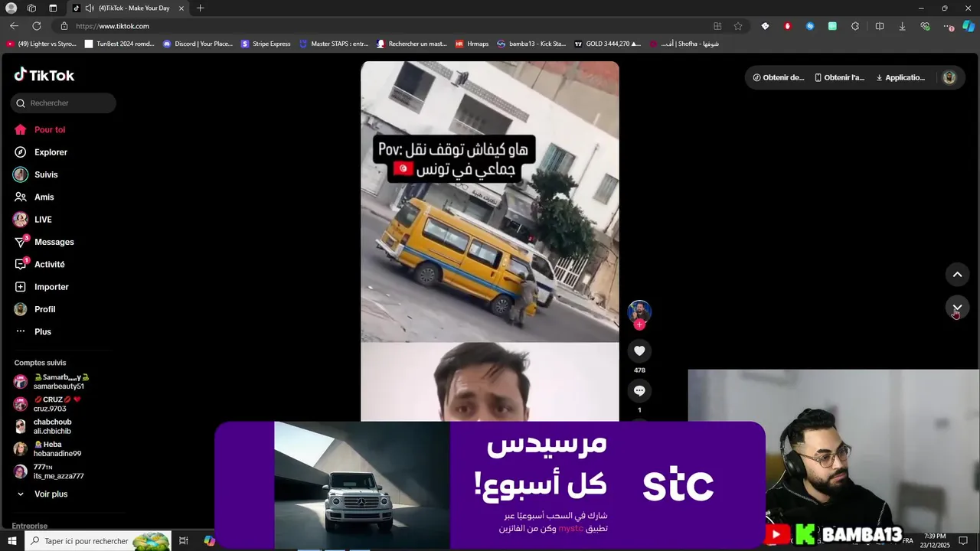Viewport: 980px width, 551px height.
Task: Open split screen browser icon
Action: (880, 26)
